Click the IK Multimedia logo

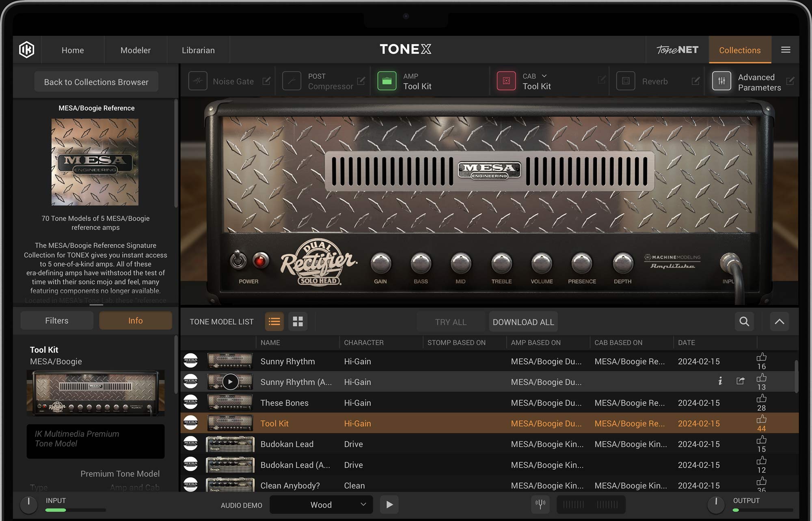[27, 50]
